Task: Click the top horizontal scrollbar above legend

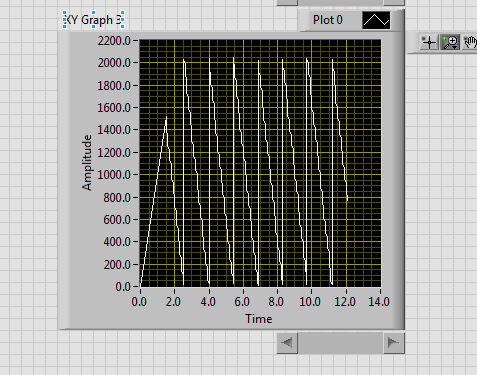Action: coord(340,2)
